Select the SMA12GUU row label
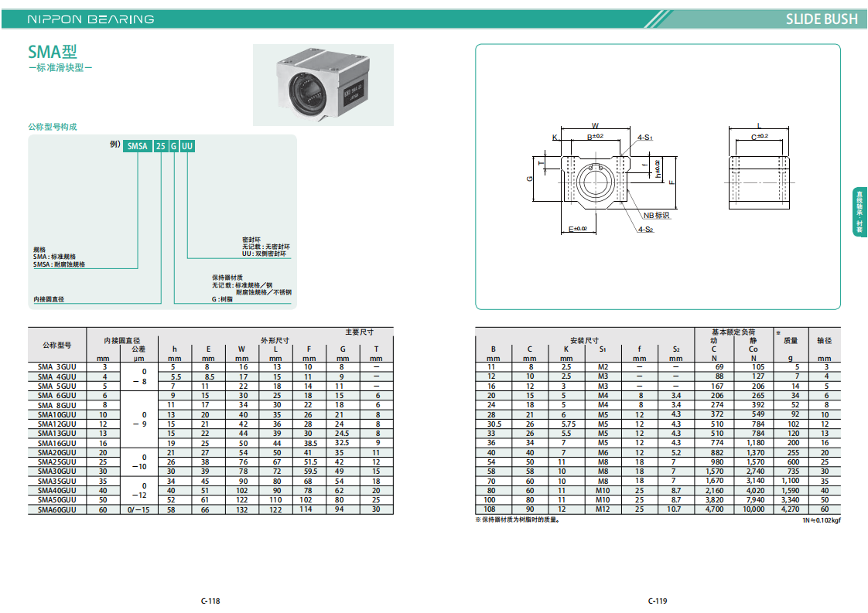This screenshot has height=613, width=868. (57, 424)
